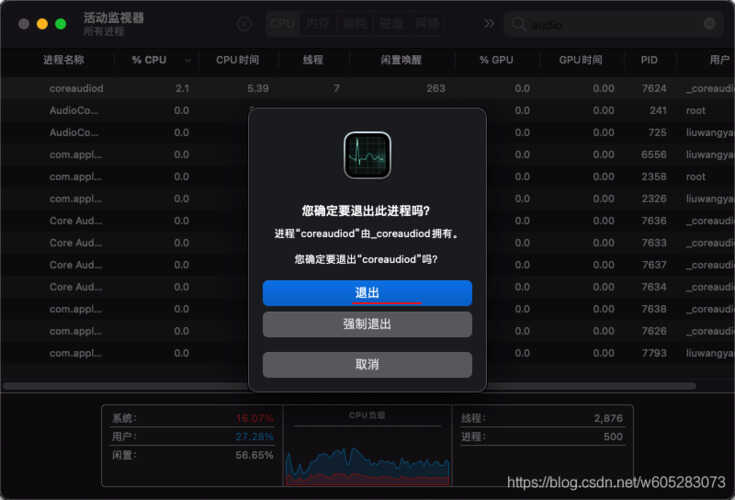Select the AudioCo... row with PID 241
The width and height of the screenshot is (735, 500).
(368, 111)
